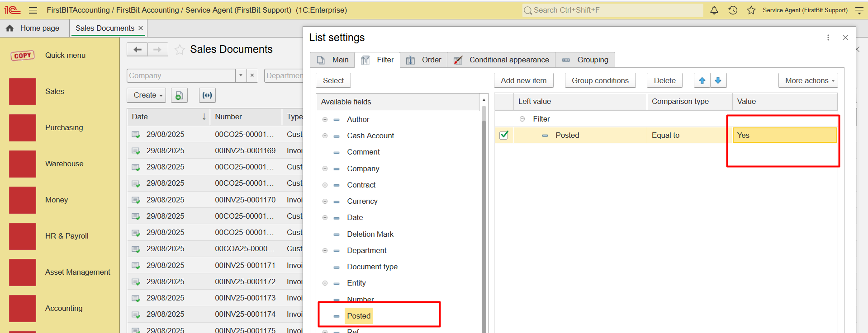Select document 00INV25-0001169 row
The height and width of the screenshot is (333, 868).
[x=215, y=150]
